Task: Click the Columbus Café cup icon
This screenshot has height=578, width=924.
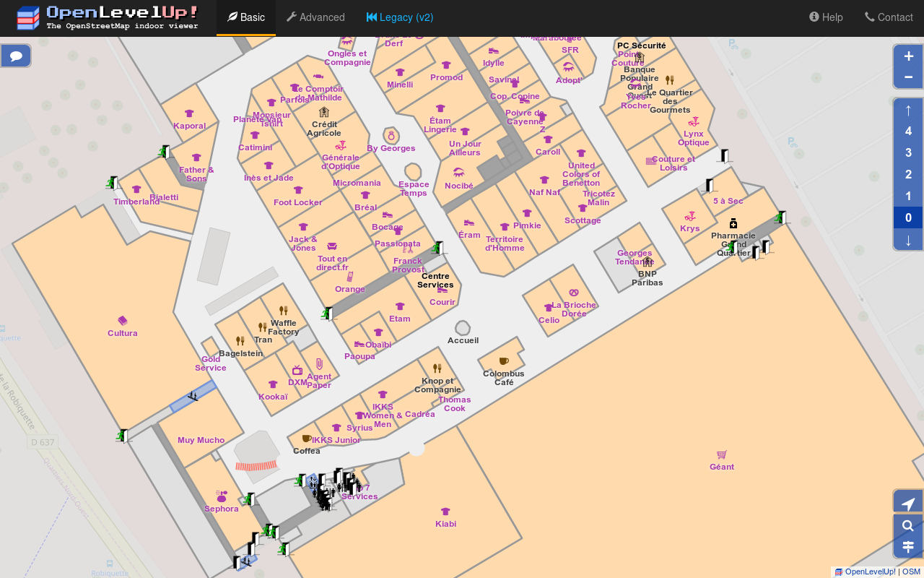Action: 504,361
